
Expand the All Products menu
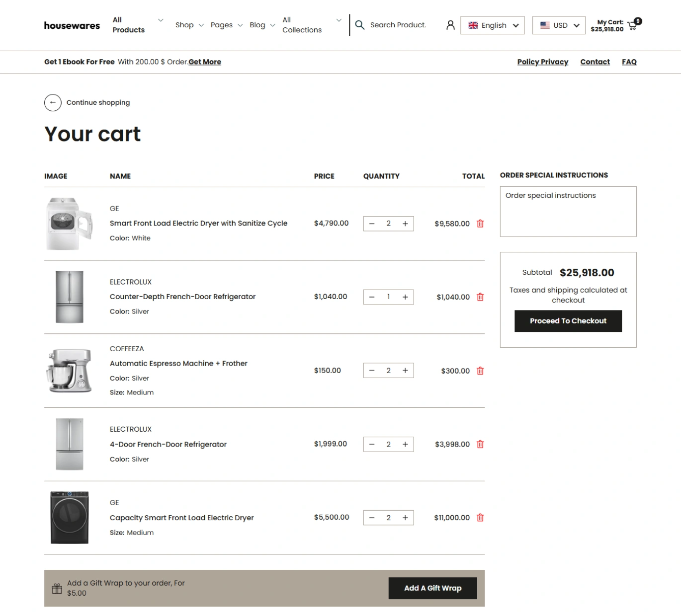pos(138,25)
